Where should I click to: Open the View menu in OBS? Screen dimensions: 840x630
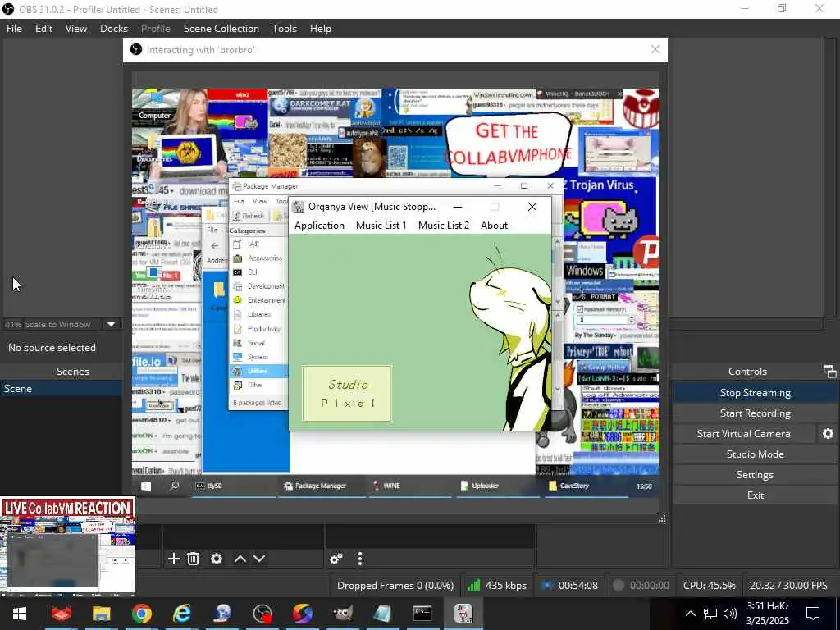point(76,29)
